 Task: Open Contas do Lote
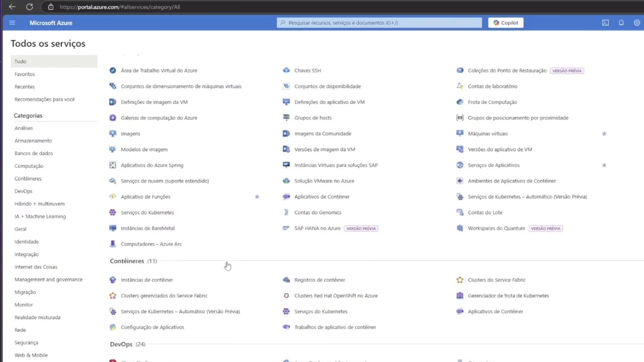point(485,212)
